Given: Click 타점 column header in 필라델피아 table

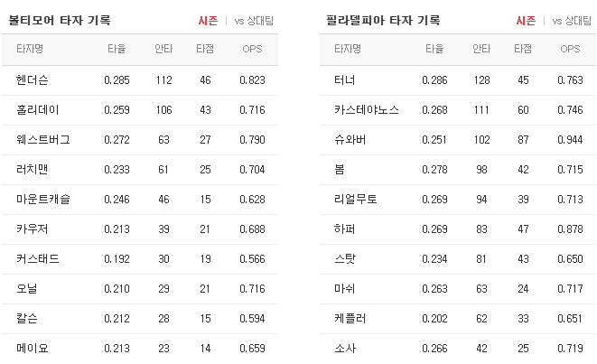Looking at the screenshot, I should [x=523, y=49].
